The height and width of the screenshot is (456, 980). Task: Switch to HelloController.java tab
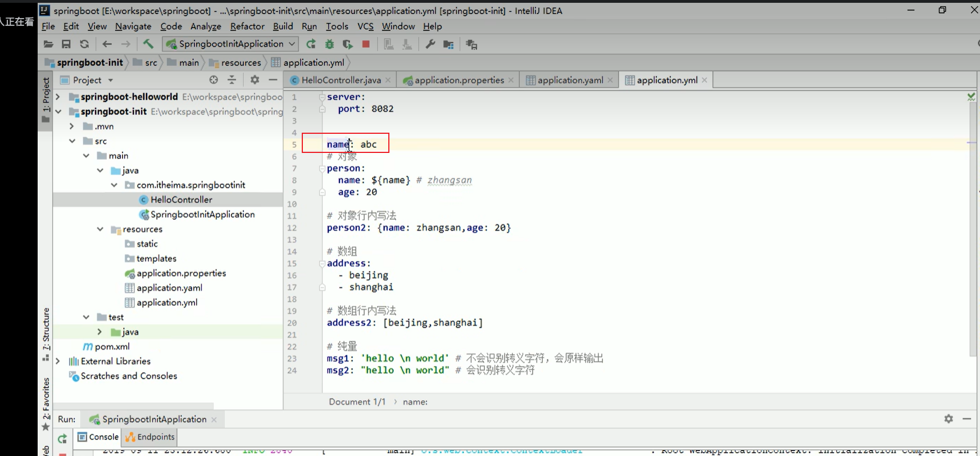(x=341, y=80)
